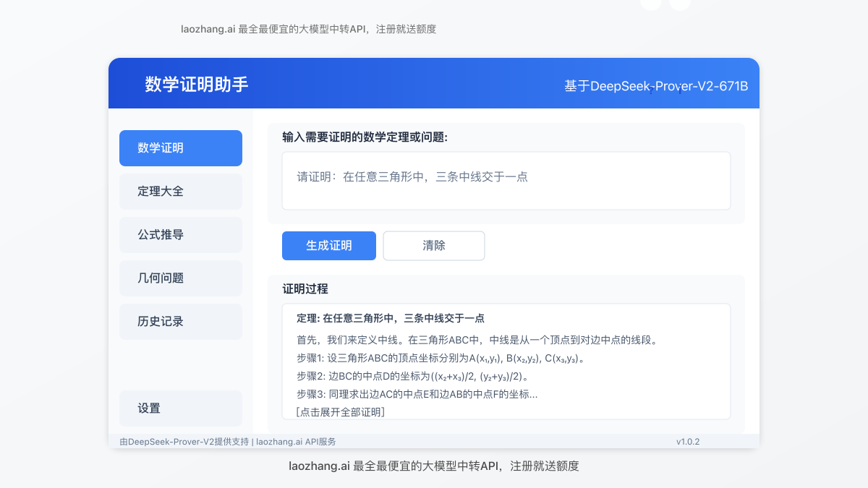Open 设置 at the sidebar bottom
868x488 pixels.
(x=181, y=408)
